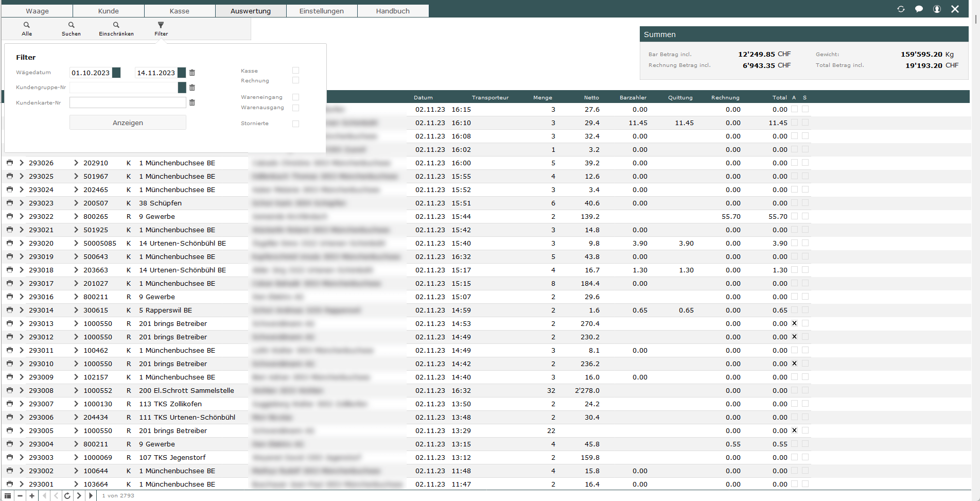The image size is (980, 501).
Task: Expand row 293022 details
Action: click(22, 216)
